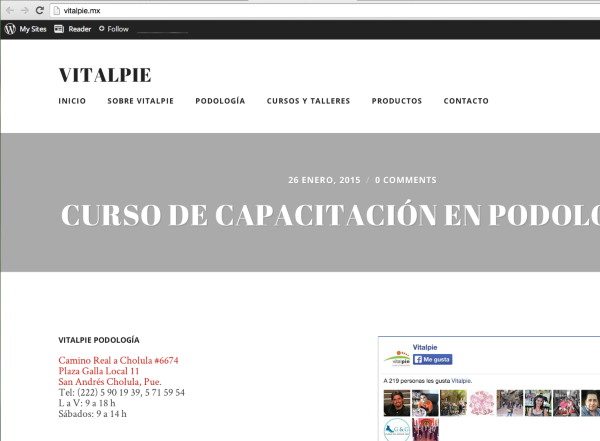Open the Curso de Capacitación post title
The image size is (600, 441).
pyautogui.click(x=330, y=215)
